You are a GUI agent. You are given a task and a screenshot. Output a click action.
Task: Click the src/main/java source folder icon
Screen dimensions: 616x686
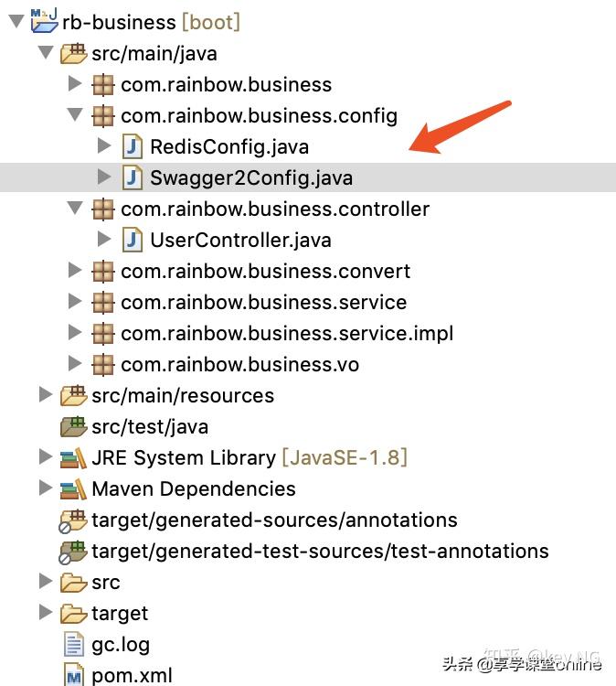[x=73, y=54]
